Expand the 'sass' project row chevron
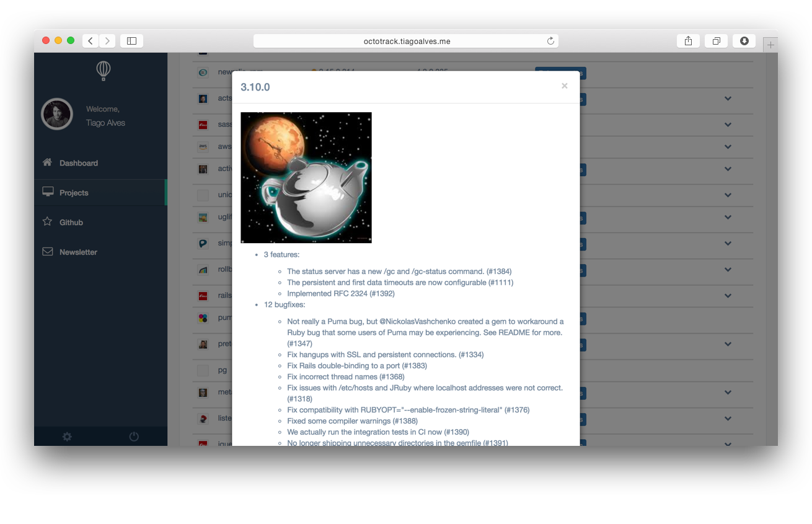 click(728, 125)
